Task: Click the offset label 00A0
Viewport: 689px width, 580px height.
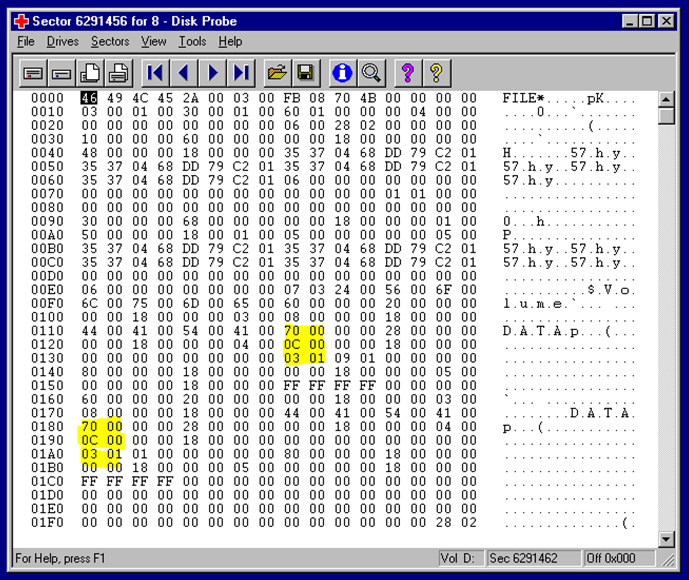Action: (47, 235)
